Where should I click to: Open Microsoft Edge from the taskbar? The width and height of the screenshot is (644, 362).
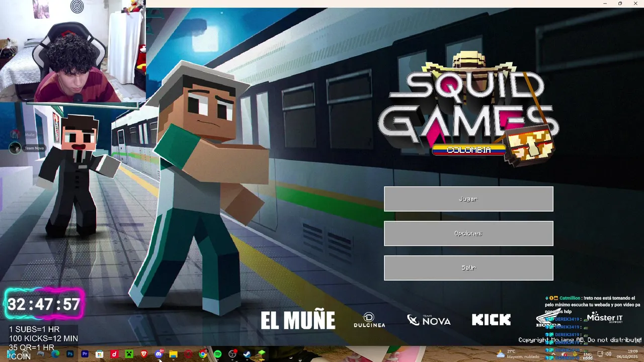tap(55, 354)
